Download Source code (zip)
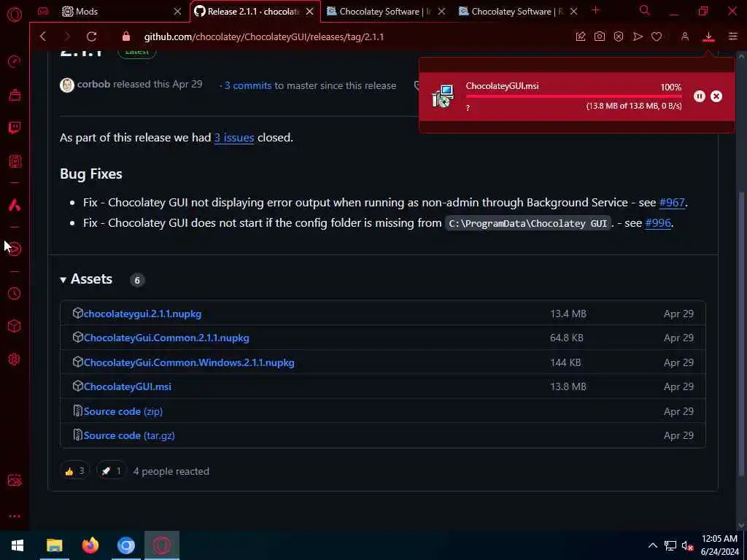Viewport: 747px width, 560px height. point(123,411)
